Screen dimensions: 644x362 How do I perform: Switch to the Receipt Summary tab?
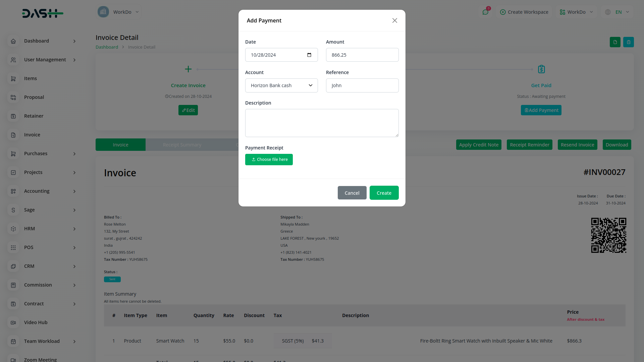182,145
